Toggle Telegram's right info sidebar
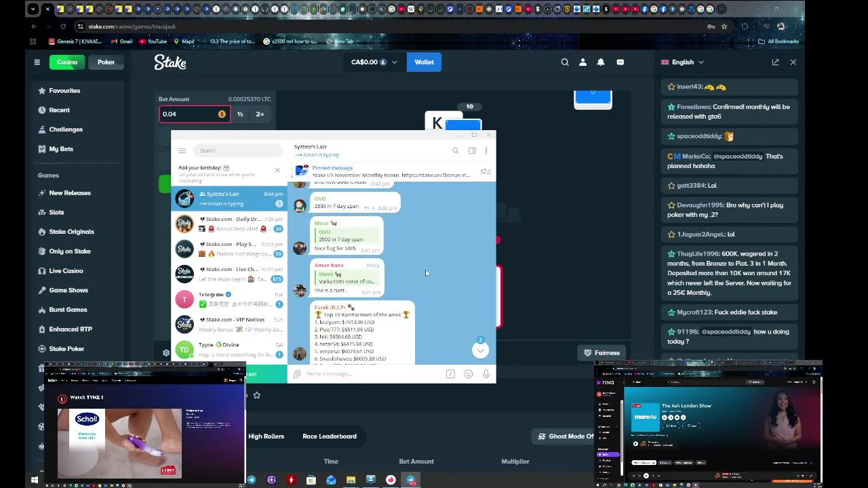Screen dimensions: 868x488 pyautogui.click(x=472, y=150)
